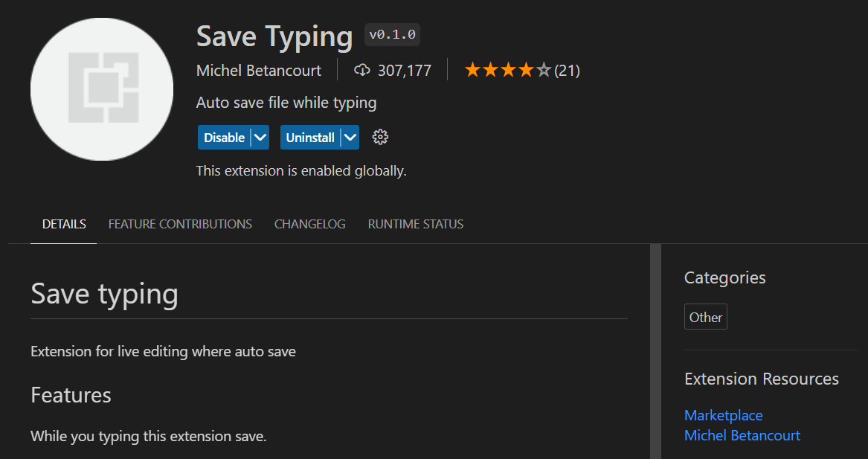Click the install count download icon

click(362, 71)
